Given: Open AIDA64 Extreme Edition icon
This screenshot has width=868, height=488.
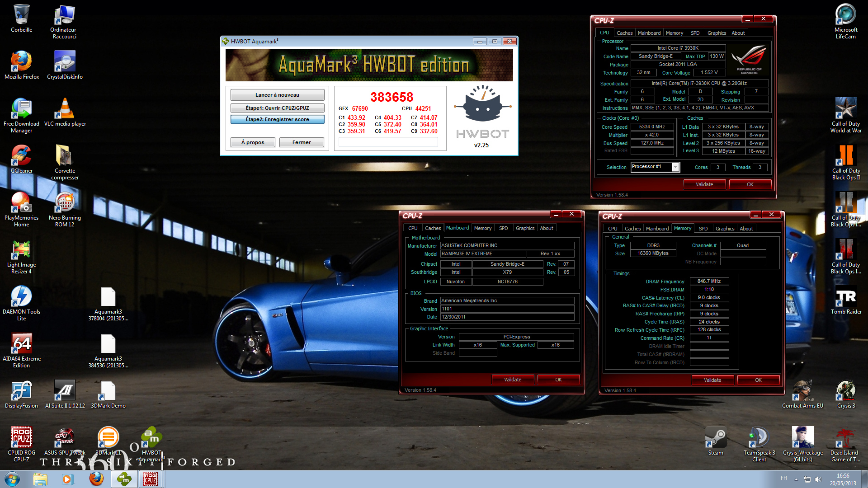Looking at the screenshot, I should click(21, 350).
